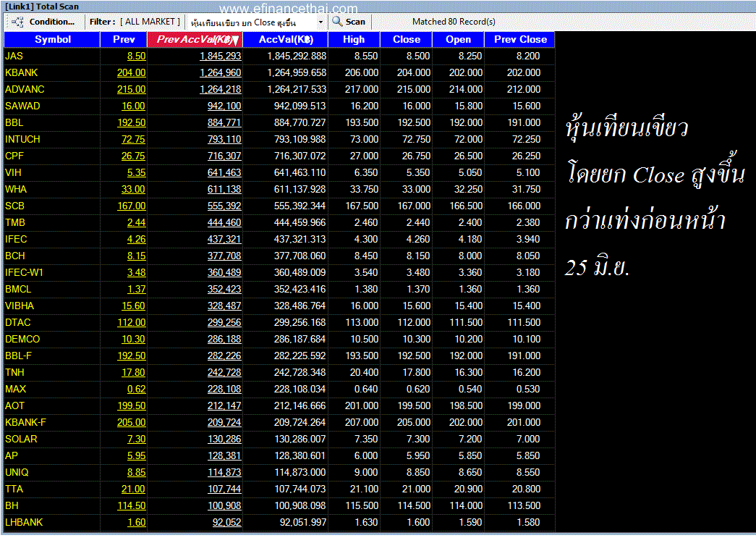This screenshot has width=756, height=538.
Task: Sort by Prev Close column header
Action: (519, 40)
